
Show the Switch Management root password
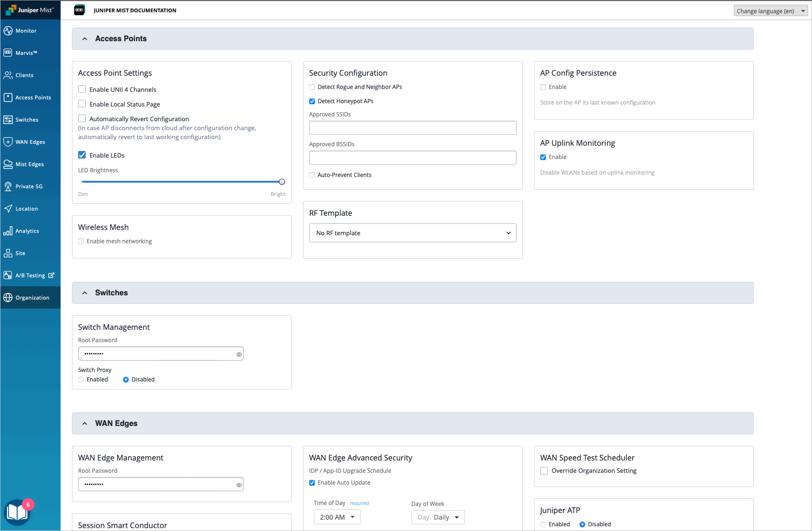pyautogui.click(x=239, y=354)
